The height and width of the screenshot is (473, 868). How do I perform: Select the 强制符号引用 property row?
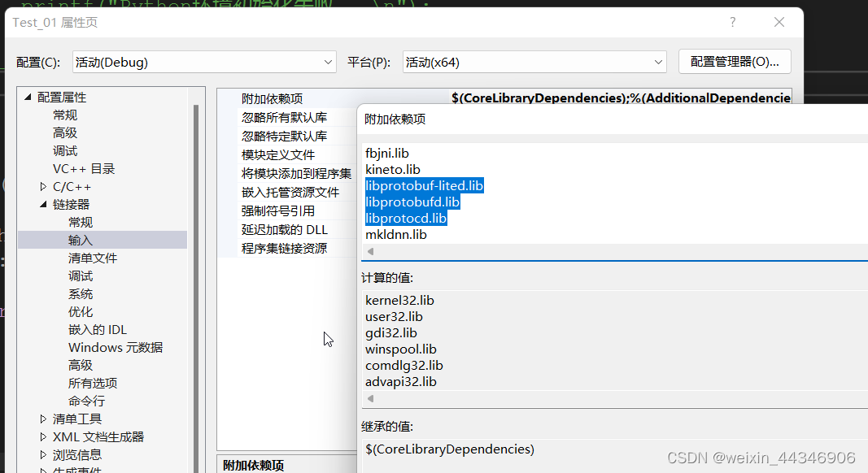click(277, 210)
